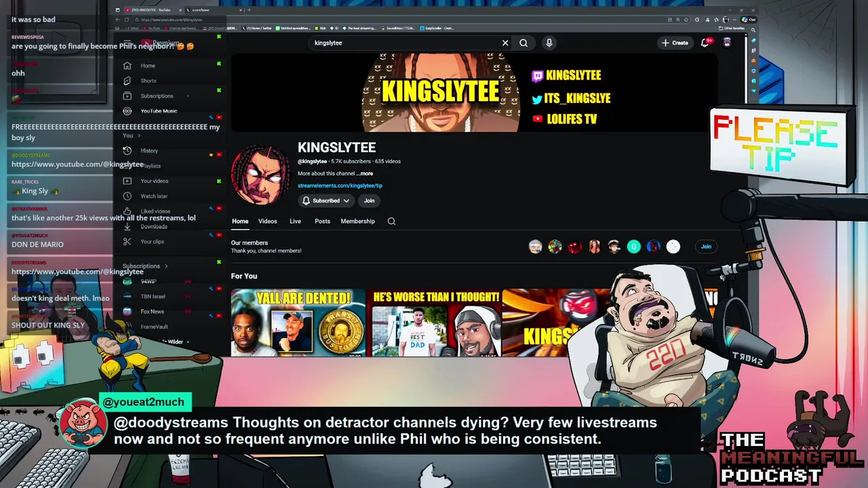Click the white circle member avatar
Image resolution: width=868 pixels, height=488 pixels.
[x=673, y=247]
